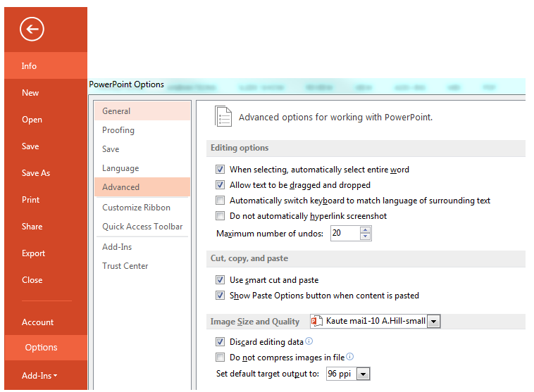Click the Cut, copy, and paste header
Viewport: 534px width, 392px height.
click(x=249, y=258)
